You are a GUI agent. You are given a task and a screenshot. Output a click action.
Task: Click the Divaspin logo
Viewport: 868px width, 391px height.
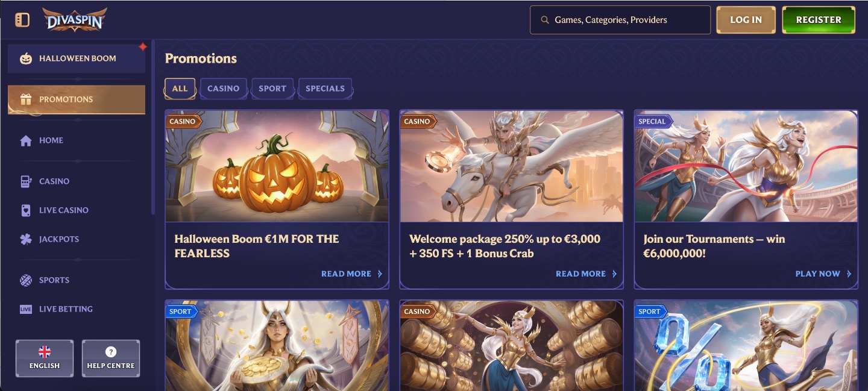(x=75, y=20)
